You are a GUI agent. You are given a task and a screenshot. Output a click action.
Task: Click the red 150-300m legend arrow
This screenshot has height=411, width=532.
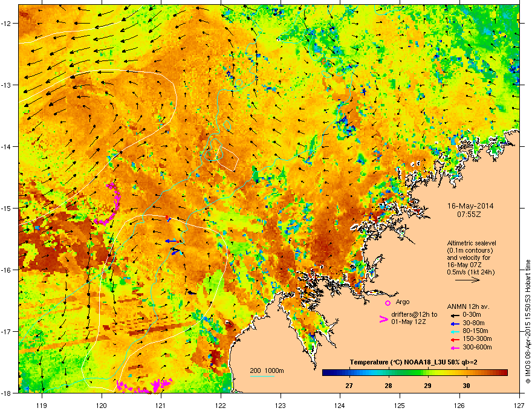pyautogui.click(x=454, y=339)
